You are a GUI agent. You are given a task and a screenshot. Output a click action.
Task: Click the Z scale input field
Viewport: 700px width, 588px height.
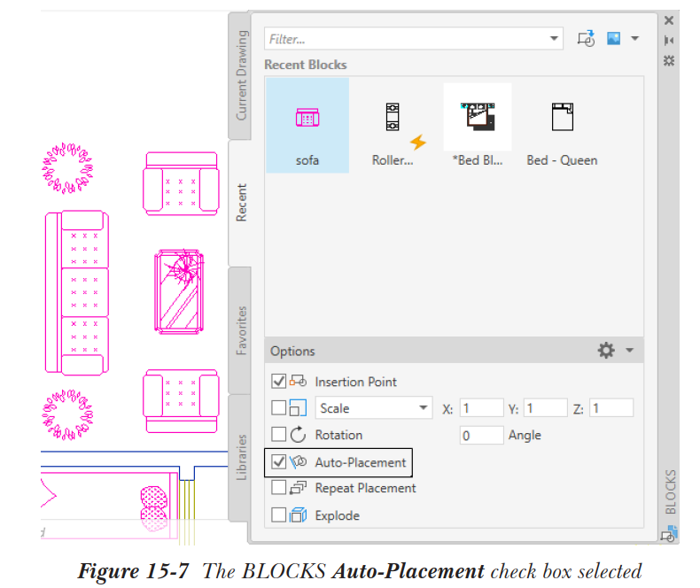[x=611, y=407]
